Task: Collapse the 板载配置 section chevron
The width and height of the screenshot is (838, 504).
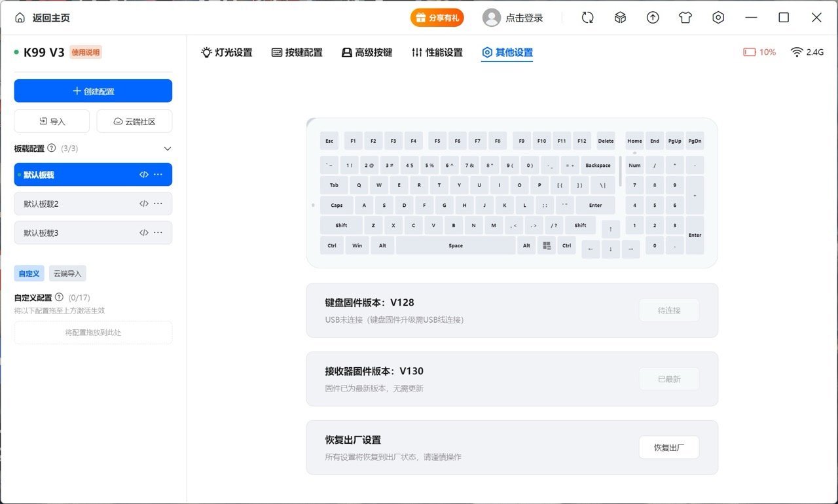Action: point(167,149)
